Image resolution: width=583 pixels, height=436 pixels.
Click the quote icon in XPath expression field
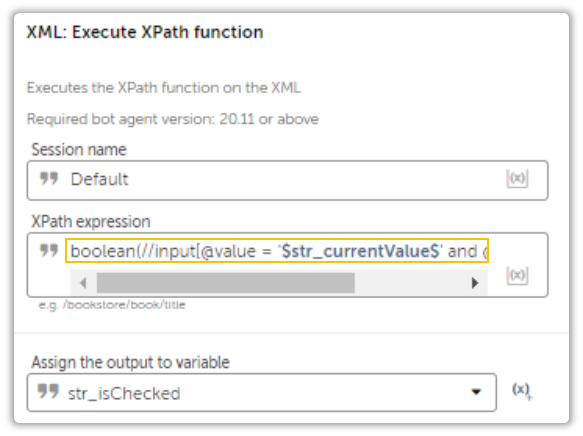click(49, 251)
